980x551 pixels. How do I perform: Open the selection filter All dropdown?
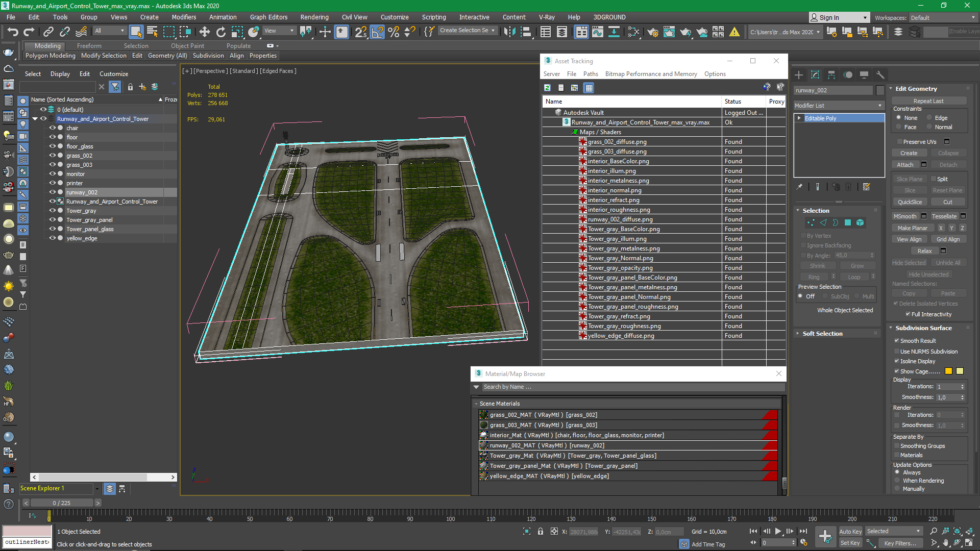[109, 31]
